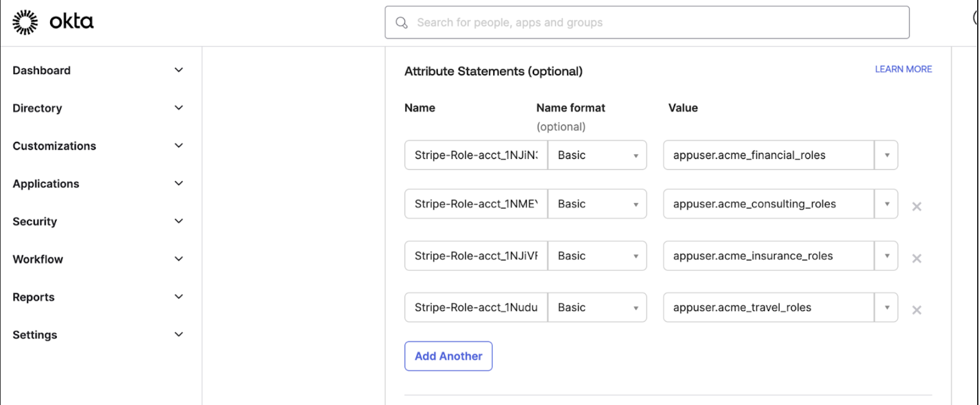Remove the acme_consulting_roles attribute row
The image size is (980, 405).
pos(917,206)
